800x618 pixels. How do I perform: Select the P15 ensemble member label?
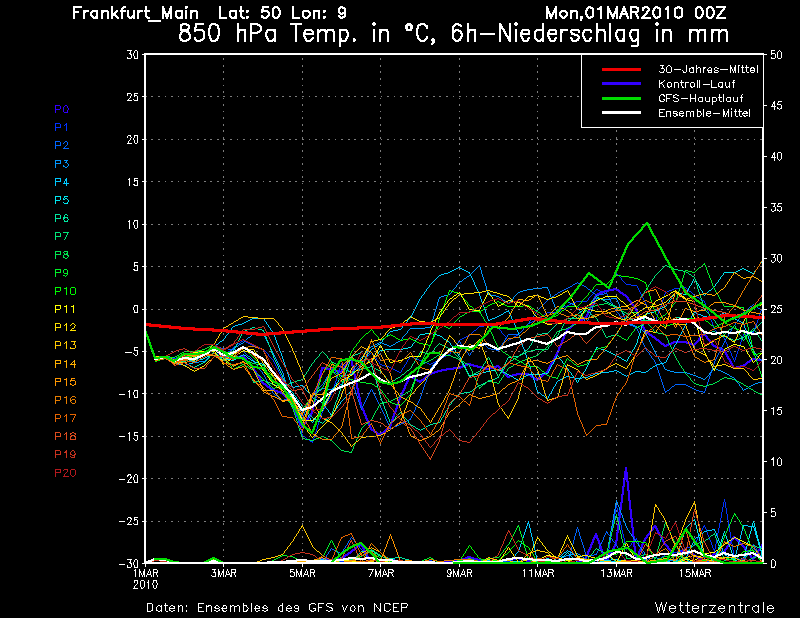63,382
